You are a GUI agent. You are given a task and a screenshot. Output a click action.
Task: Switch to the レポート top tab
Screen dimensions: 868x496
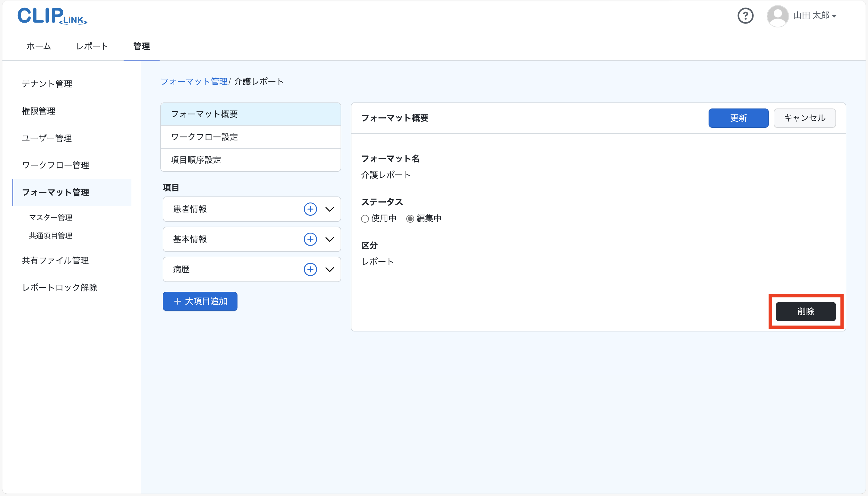click(x=92, y=46)
